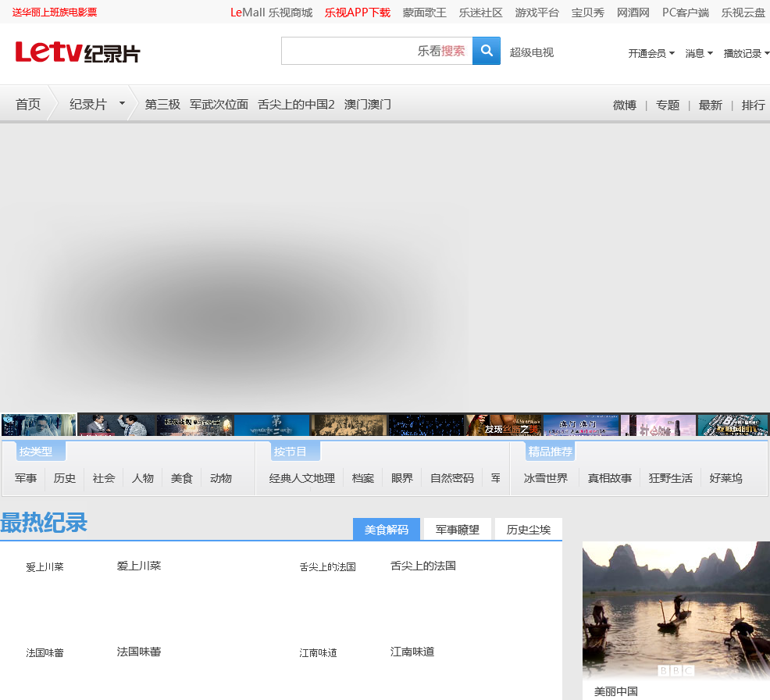The width and height of the screenshot is (770, 700).
Task: Switch to the 军事瞭望 tab
Action: [x=457, y=529]
